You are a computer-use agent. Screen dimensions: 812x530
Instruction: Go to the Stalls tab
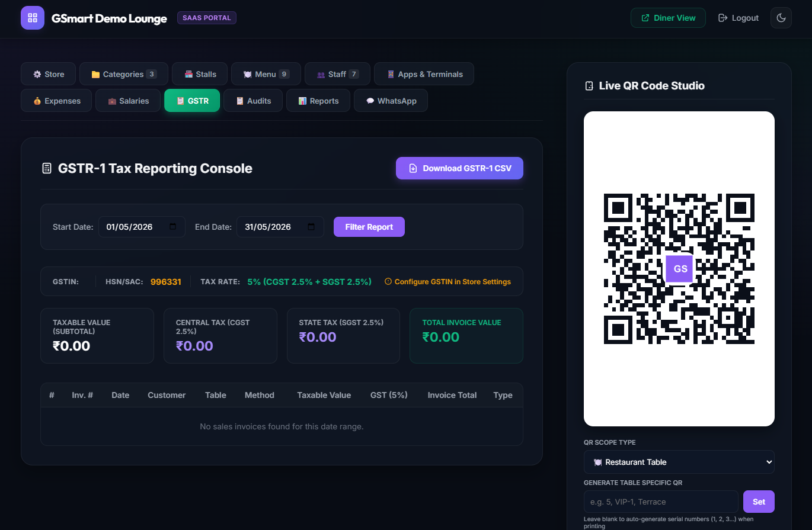(x=200, y=74)
